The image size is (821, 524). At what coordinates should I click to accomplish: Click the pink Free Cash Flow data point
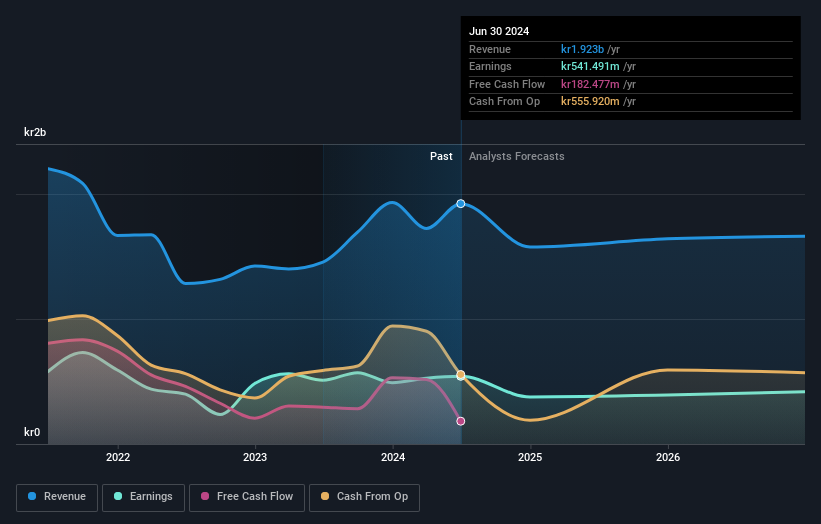(461, 421)
